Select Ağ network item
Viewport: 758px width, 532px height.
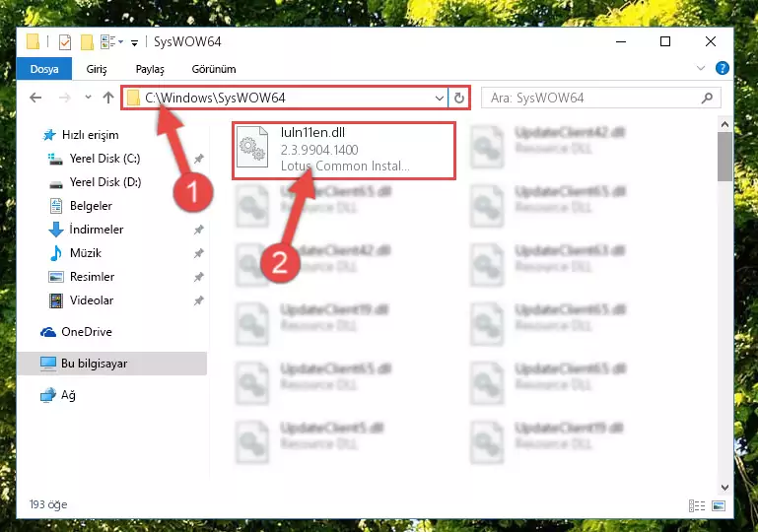(68, 395)
